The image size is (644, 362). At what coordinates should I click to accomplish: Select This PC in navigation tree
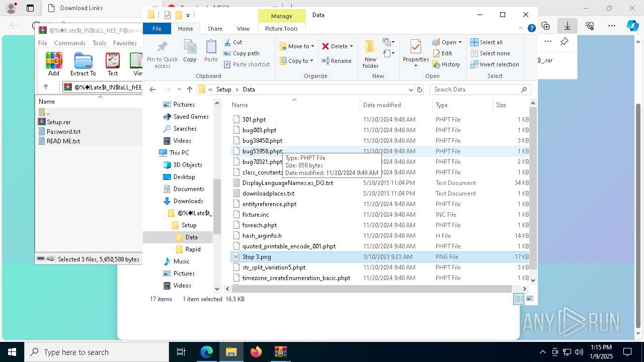click(x=179, y=153)
